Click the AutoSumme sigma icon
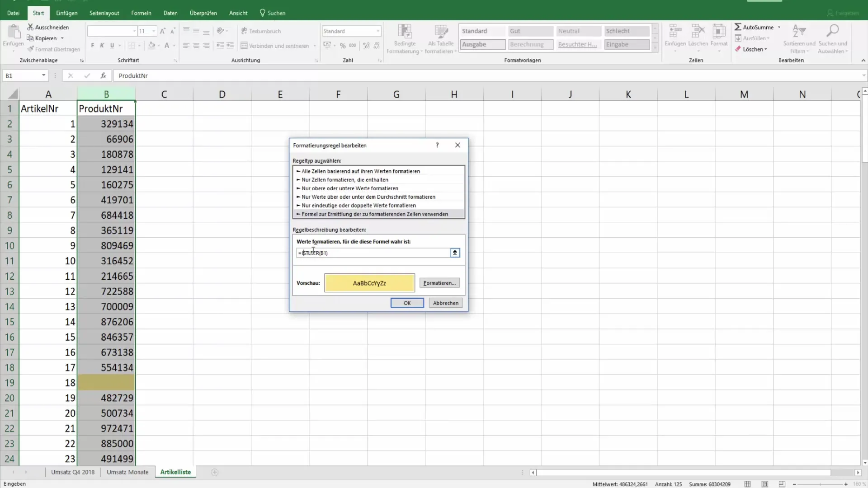The image size is (868, 488). coord(738,27)
